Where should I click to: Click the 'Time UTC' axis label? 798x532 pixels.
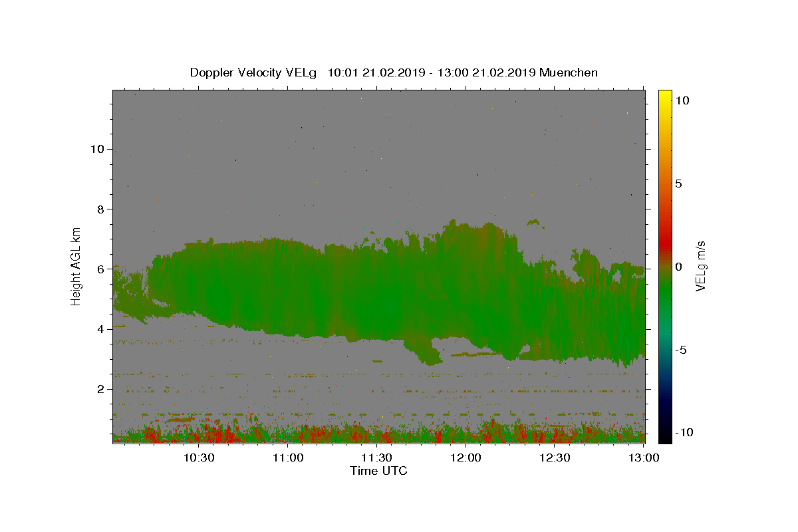click(x=378, y=471)
